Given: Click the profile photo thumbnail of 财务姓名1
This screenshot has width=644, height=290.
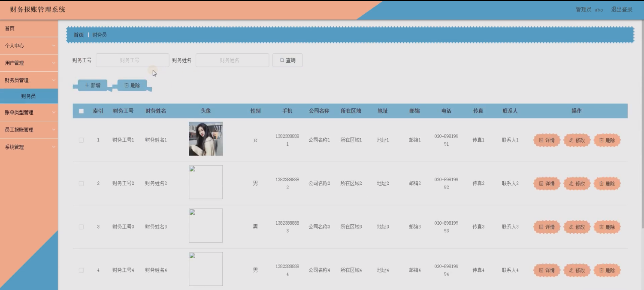Looking at the screenshot, I should coord(206,140).
